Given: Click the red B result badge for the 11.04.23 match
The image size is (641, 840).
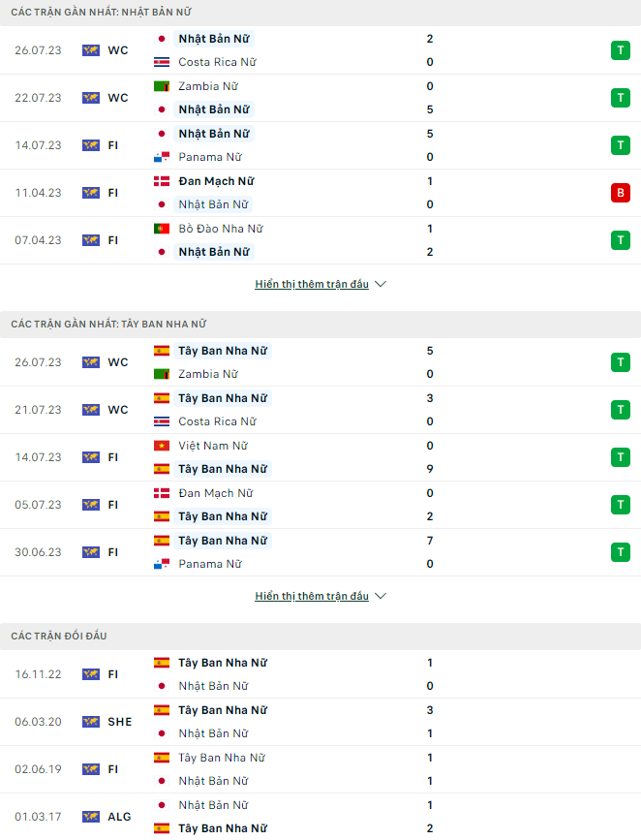Looking at the screenshot, I should (620, 193).
